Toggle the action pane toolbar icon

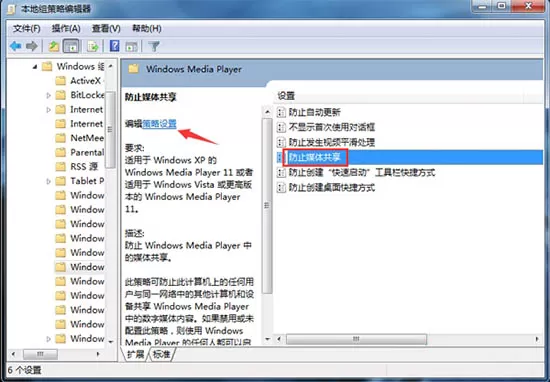(132, 46)
